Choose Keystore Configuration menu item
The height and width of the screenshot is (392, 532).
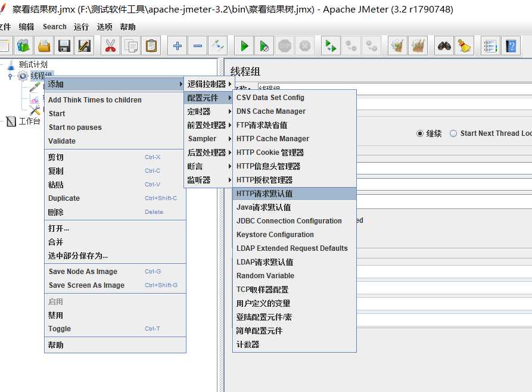click(x=294, y=235)
